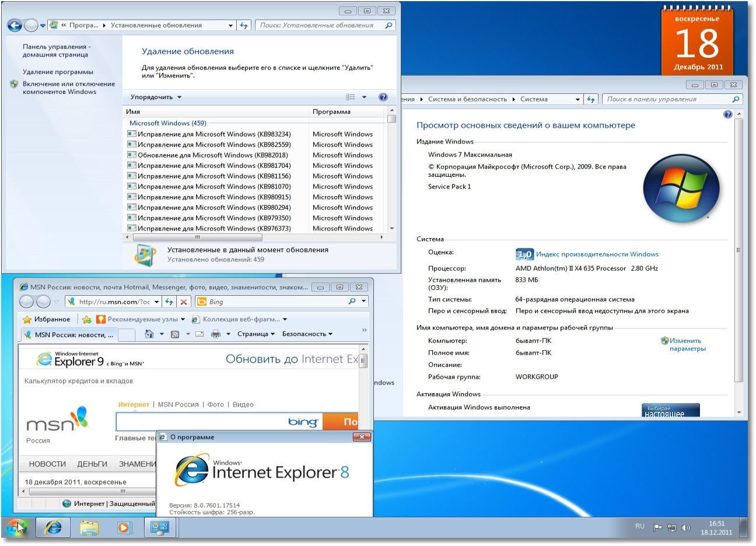The image size is (756, 546).
Task: Open help in the installed updates window
Action: pos(383,97)
